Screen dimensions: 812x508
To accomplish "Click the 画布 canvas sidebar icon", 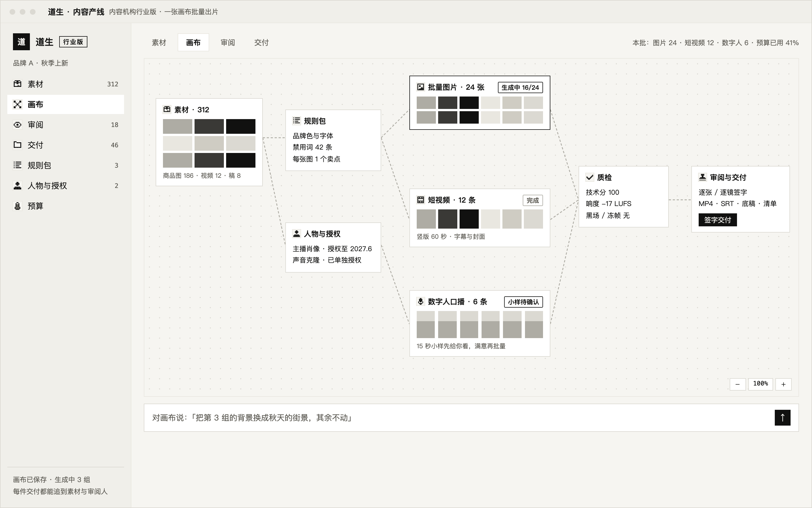I will pos(17,104).
